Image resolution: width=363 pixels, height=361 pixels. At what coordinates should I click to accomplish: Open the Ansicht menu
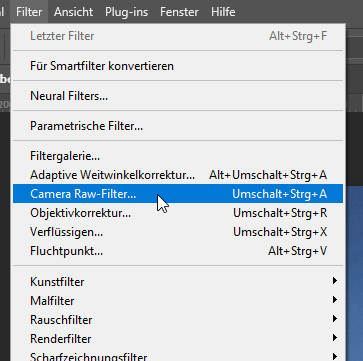pos(74,12)
